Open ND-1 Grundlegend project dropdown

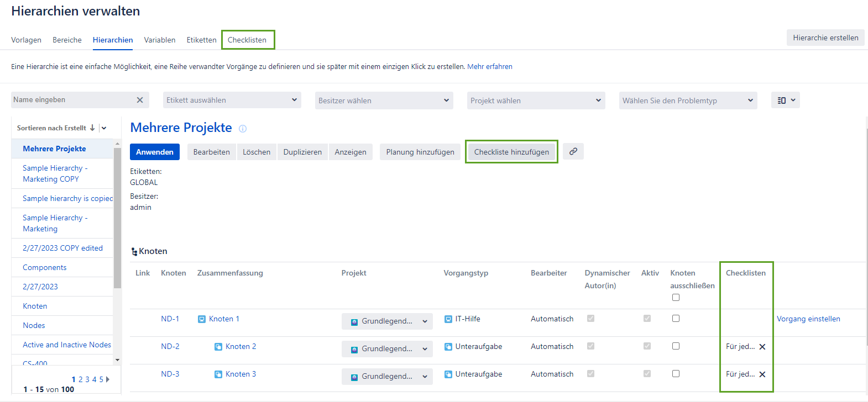[x=387, y=321]
